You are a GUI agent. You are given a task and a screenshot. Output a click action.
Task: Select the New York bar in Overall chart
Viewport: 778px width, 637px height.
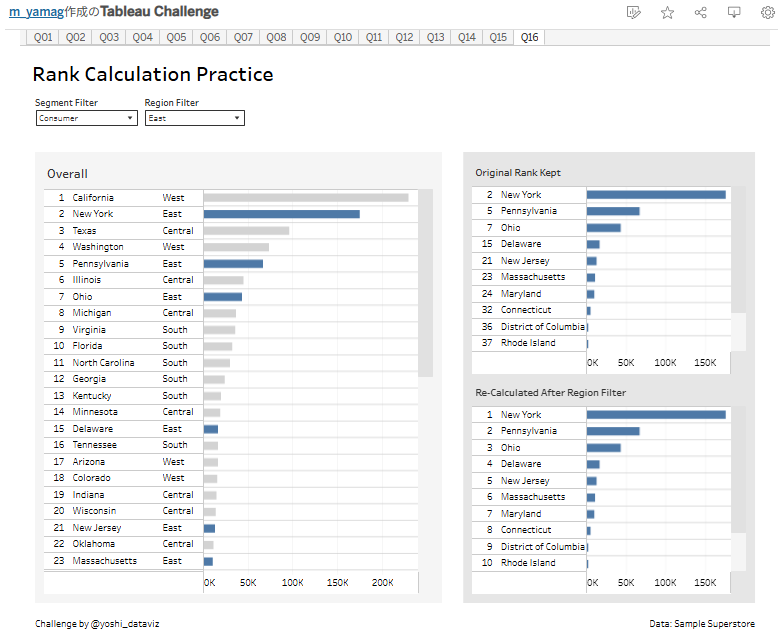281,214
